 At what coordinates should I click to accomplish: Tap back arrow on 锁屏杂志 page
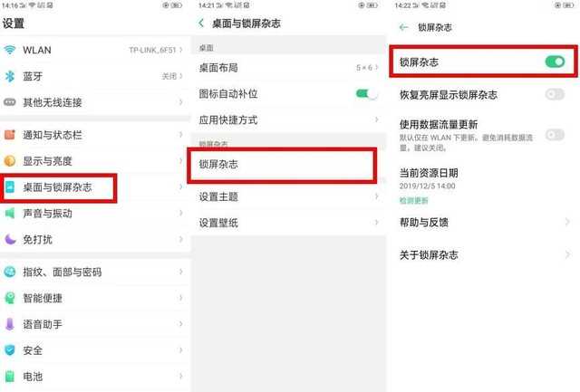(403, 27)
